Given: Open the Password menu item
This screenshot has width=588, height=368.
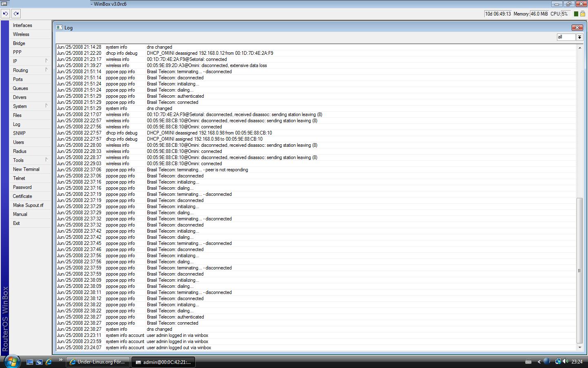Looking at the screenshot, I should 30,187.
